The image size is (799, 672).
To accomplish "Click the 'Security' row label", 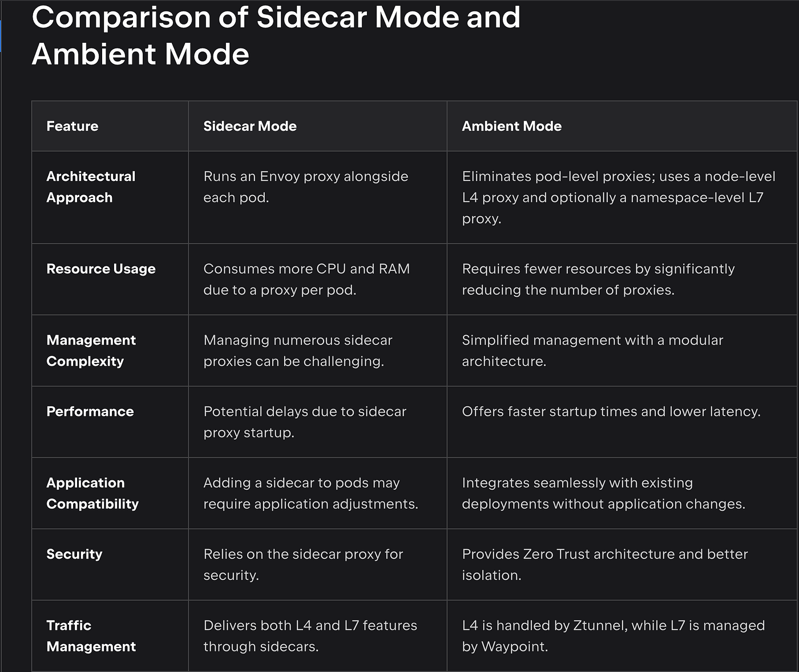I will 74,554.
